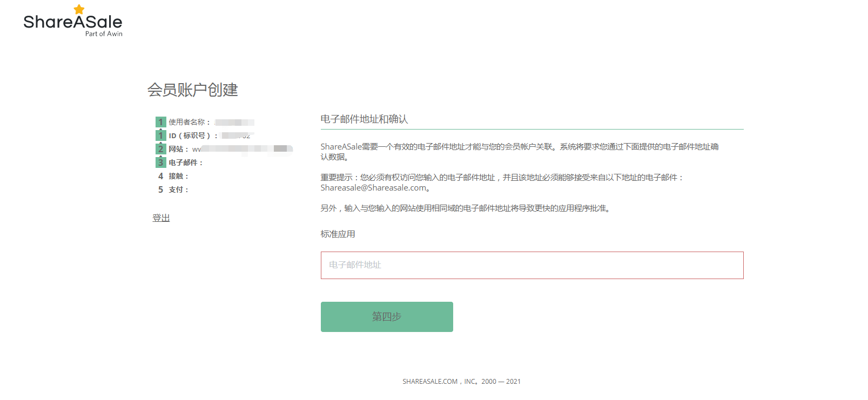
Task: Click the paragraph starting with 另外
Action: coord(466,208)
